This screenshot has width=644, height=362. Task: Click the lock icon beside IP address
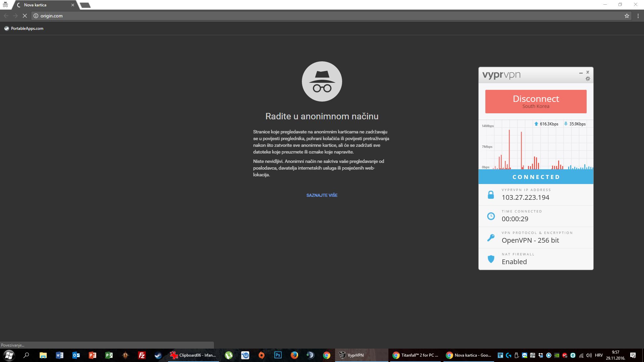pyautogui.click(x=491, y=195)
